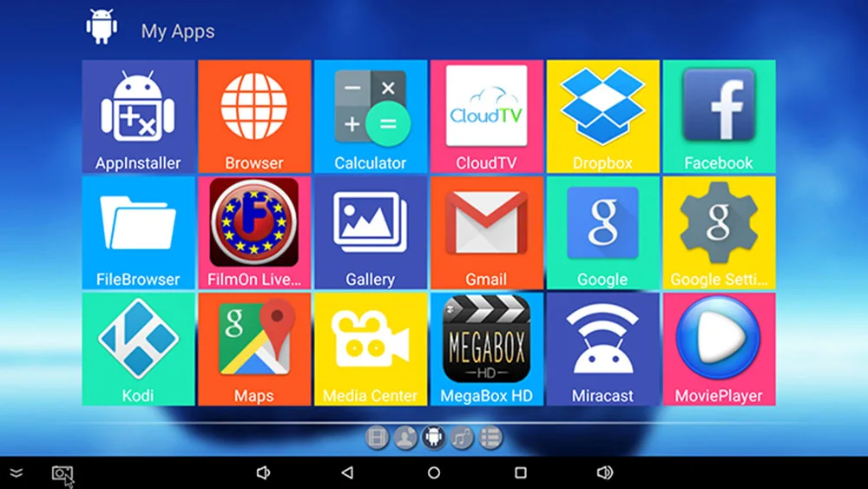Tap the Android back navigation button
Image resolution: width=868 pixels, height=489 pixels.
point(348,472)
